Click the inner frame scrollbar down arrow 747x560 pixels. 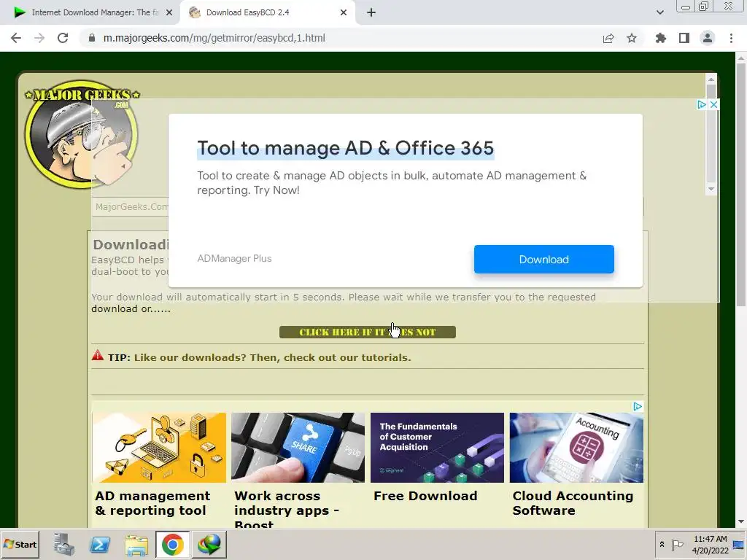point(711,189)
